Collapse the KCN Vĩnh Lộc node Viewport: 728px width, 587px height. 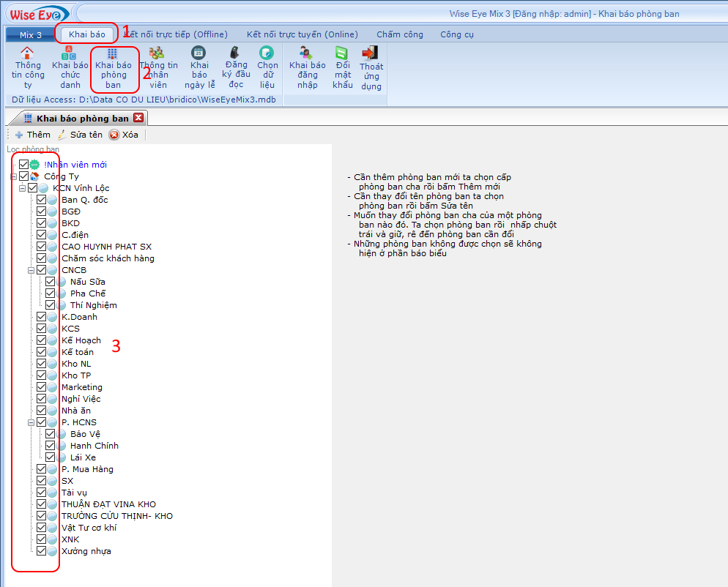(23, 188)
